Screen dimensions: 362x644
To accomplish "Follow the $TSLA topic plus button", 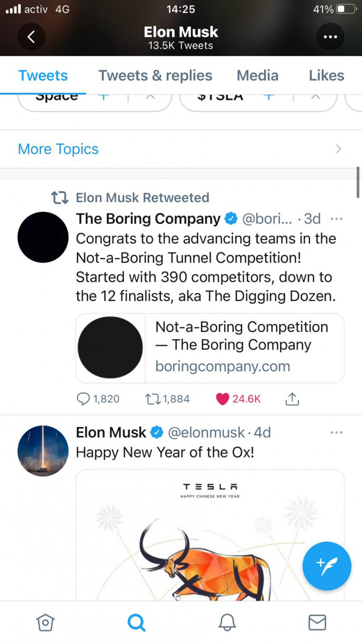I will point(268,96).
